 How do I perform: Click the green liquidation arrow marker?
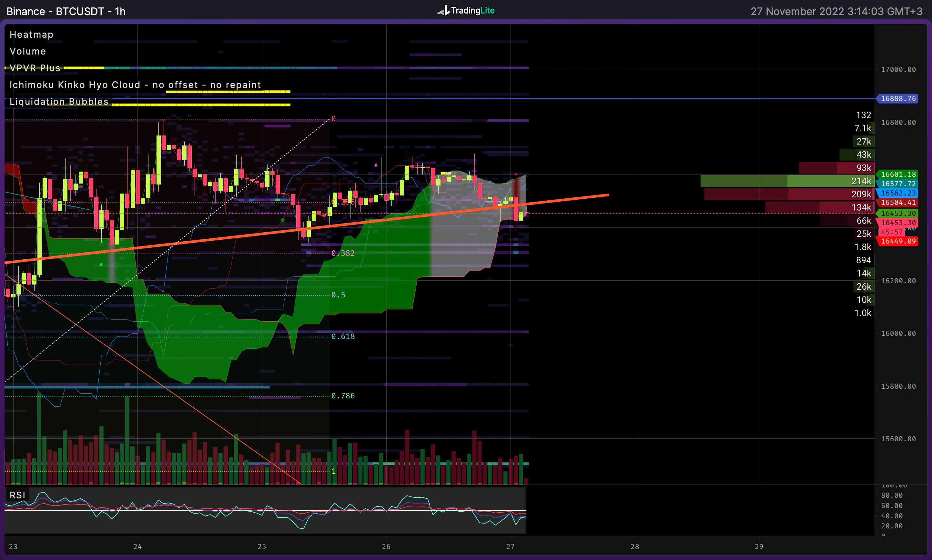point(101,265)
